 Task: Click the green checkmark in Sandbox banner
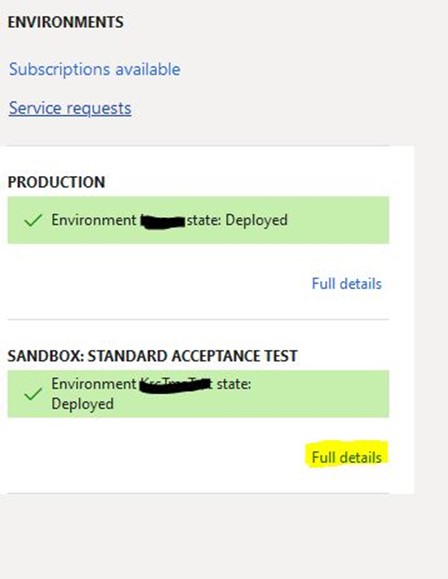tap(33, 394)
